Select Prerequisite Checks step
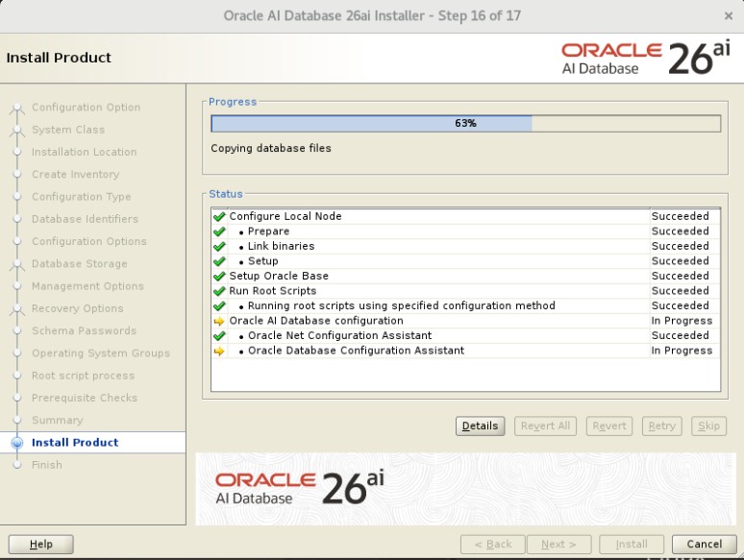Image resolution: width=744 pixels, height=560 pixels. tap(85, 398)
